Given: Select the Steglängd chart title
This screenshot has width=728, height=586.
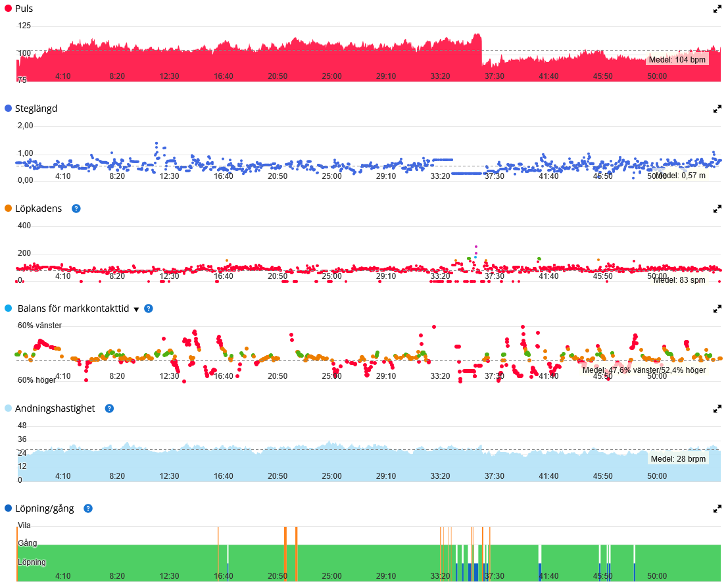Looking at the screenshot, I should pyautogui.click(x=36, y=109).
